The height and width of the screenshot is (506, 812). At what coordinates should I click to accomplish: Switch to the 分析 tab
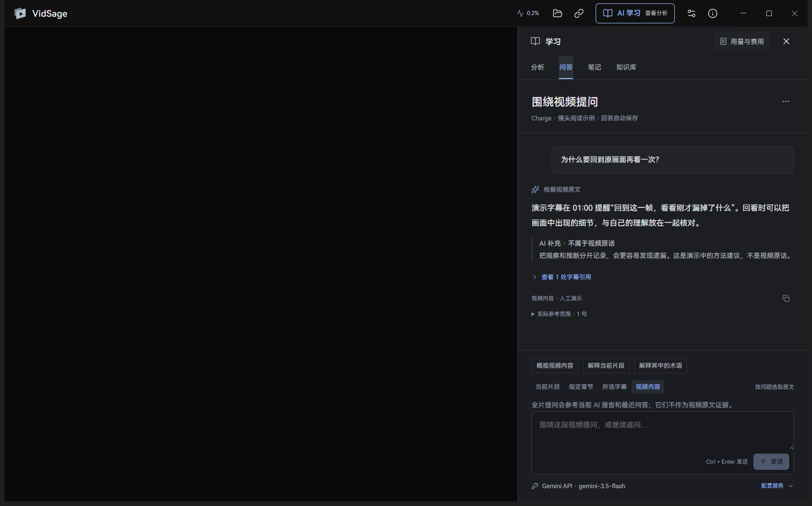[538, 67]
